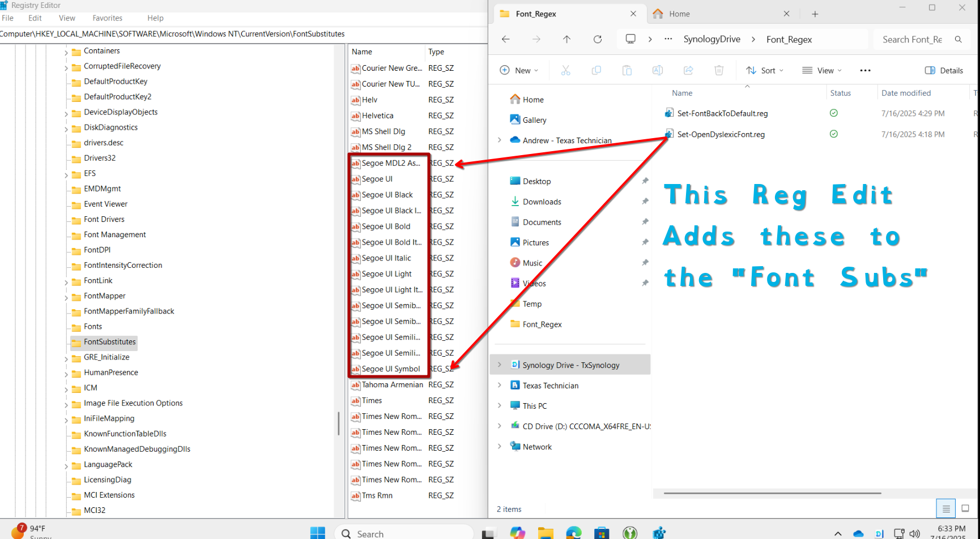Click the Segoe UI Bold registry value icon
980x539 pixels.
click(356, 226)
